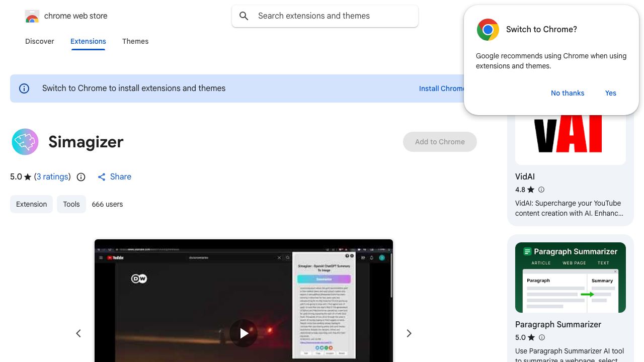
Task: Click the Chrome logo in popup
Action: point(488,30)
